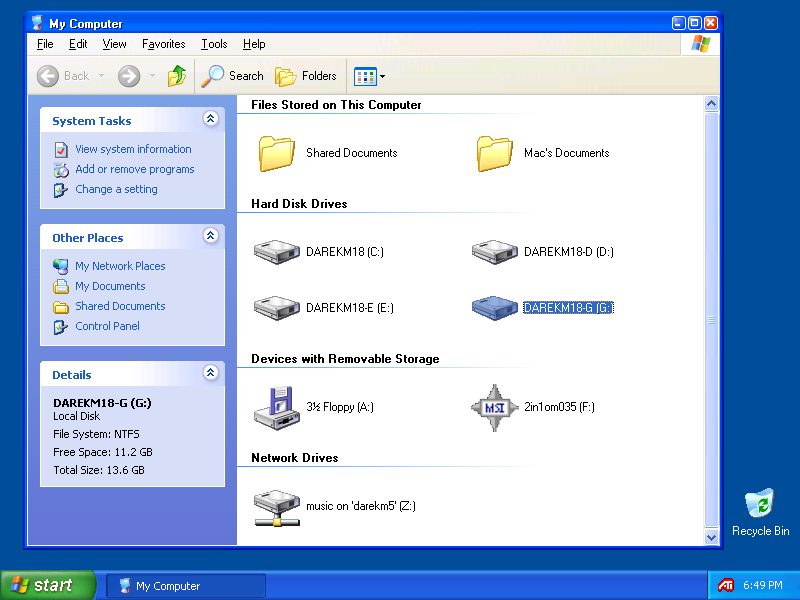Click the System Tasks panel header
The height and width of the screenshot is (600, 800).
[x=132, y=120]
